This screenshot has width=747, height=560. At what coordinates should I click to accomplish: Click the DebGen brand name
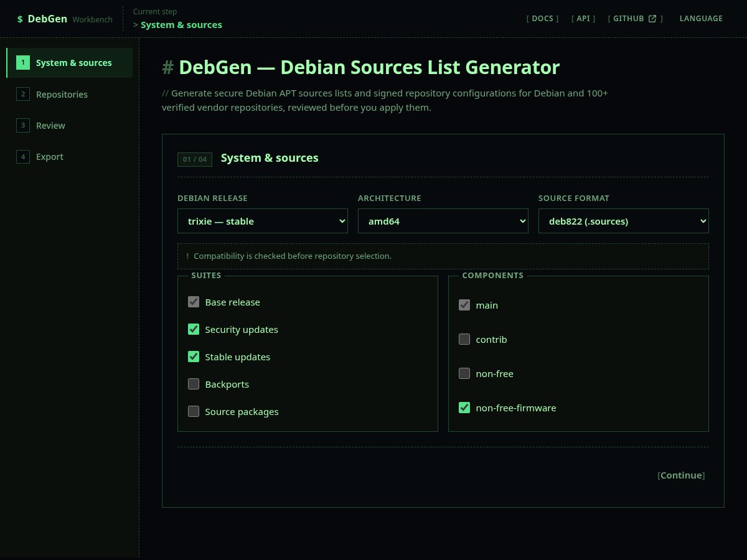click(x=47, y=19)
